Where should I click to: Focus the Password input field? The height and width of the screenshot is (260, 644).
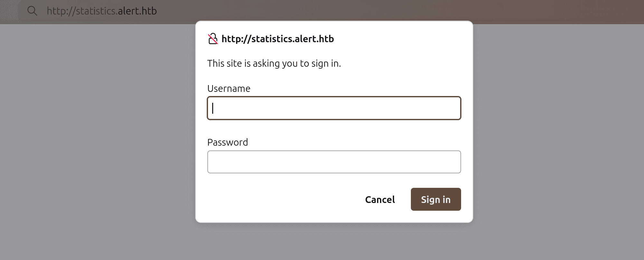[334, 162]
